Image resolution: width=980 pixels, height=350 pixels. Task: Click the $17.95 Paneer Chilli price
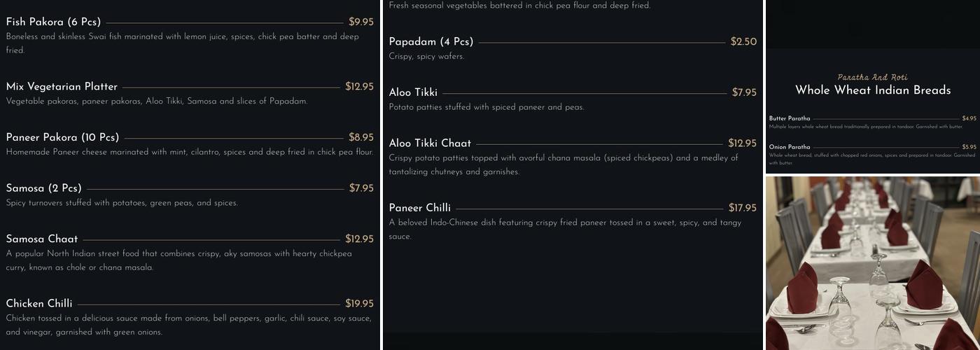(x=742, y=208)
